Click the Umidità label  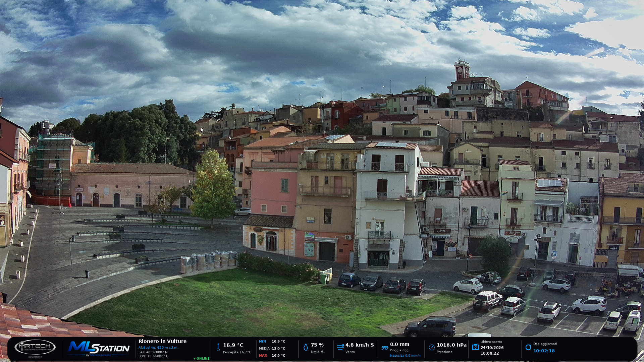coord(317,352)
